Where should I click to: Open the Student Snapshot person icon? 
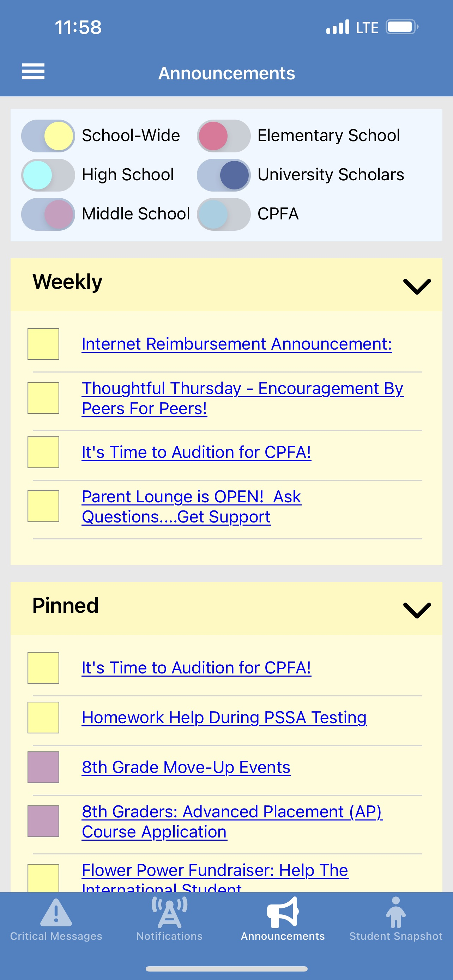coord(395,912)
